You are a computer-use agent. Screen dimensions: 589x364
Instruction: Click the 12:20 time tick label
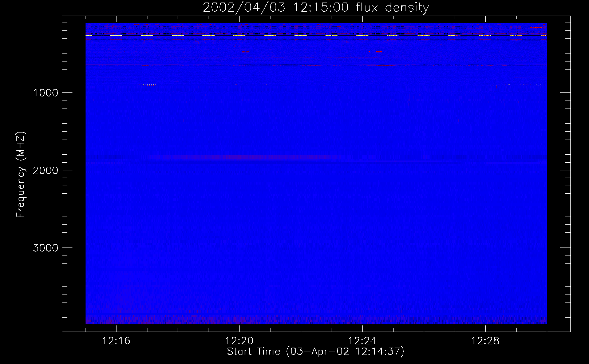coord(239,341)
